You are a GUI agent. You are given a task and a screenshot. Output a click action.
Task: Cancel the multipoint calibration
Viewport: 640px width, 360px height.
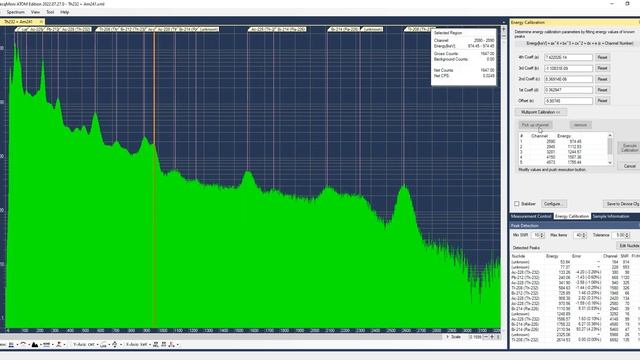tap(630, 166)
